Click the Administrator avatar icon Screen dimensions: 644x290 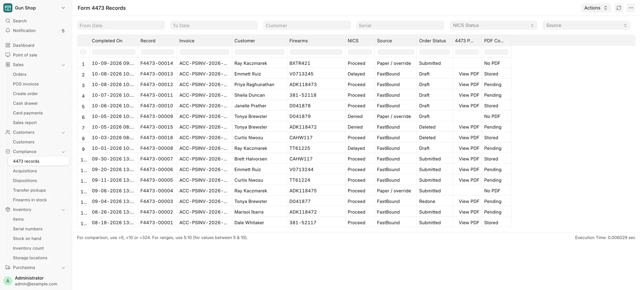[x=8, y=281]
